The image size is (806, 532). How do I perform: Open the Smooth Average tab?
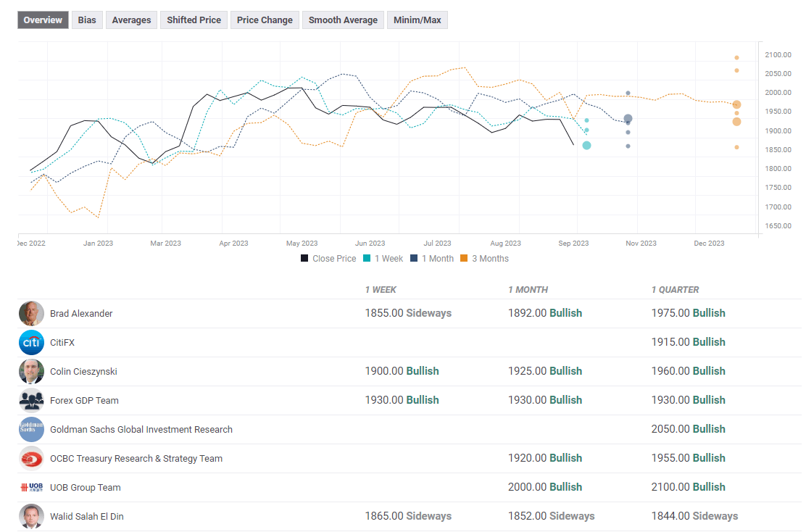coord(343,20)
